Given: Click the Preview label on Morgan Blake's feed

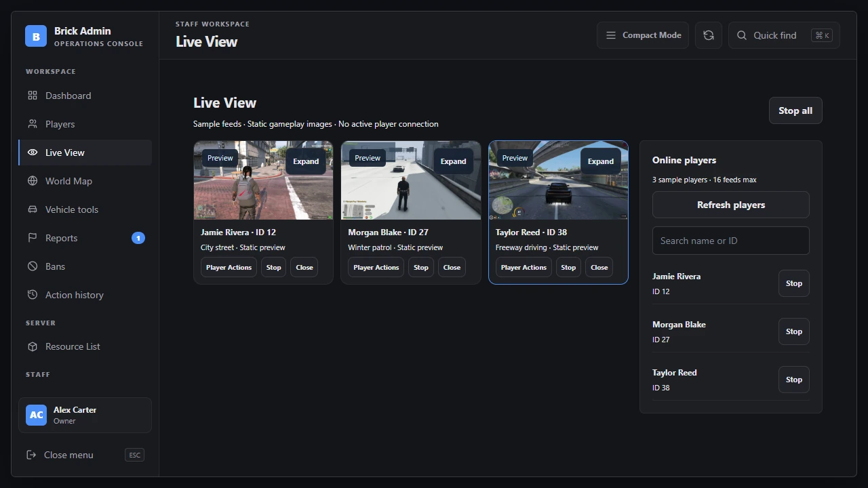Looking at the screenshot, I should click(x=368, y=158).
